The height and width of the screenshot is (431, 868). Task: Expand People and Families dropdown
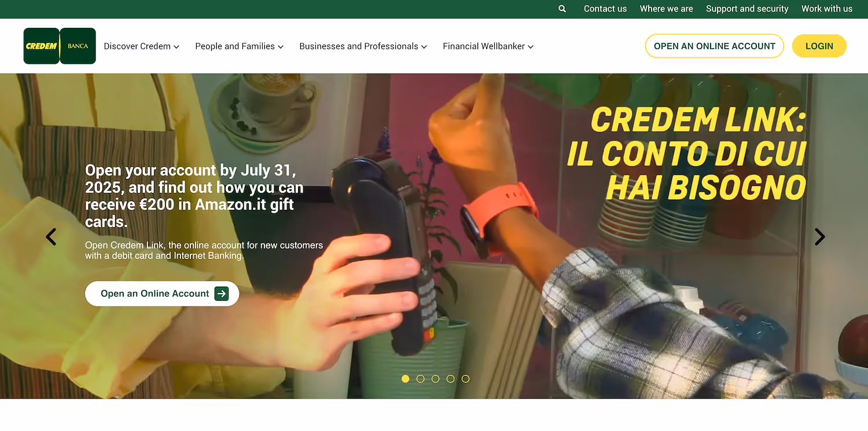click(x=240, y=46)
